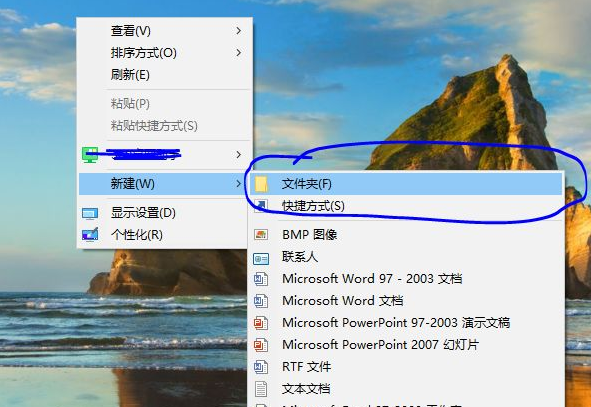
Task: Create new BMP 图像 file
Action: tap(406, 235)
